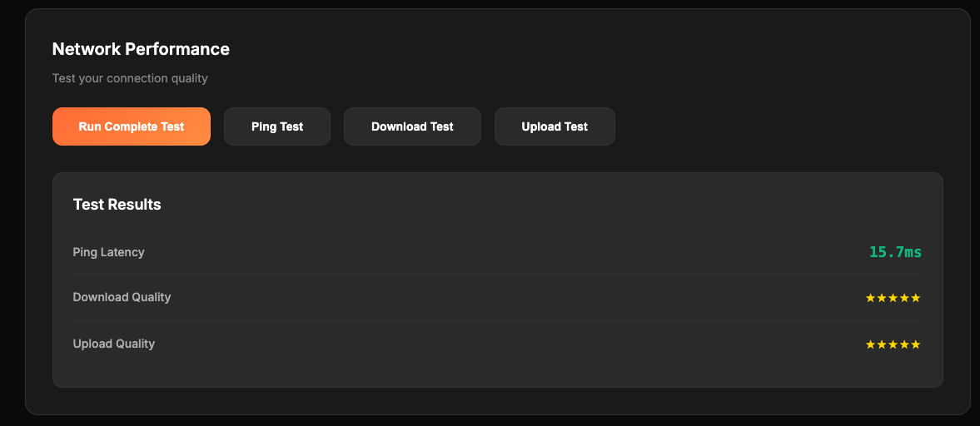
Task: Click the last Download Quality star
Action: pos(916,298)
